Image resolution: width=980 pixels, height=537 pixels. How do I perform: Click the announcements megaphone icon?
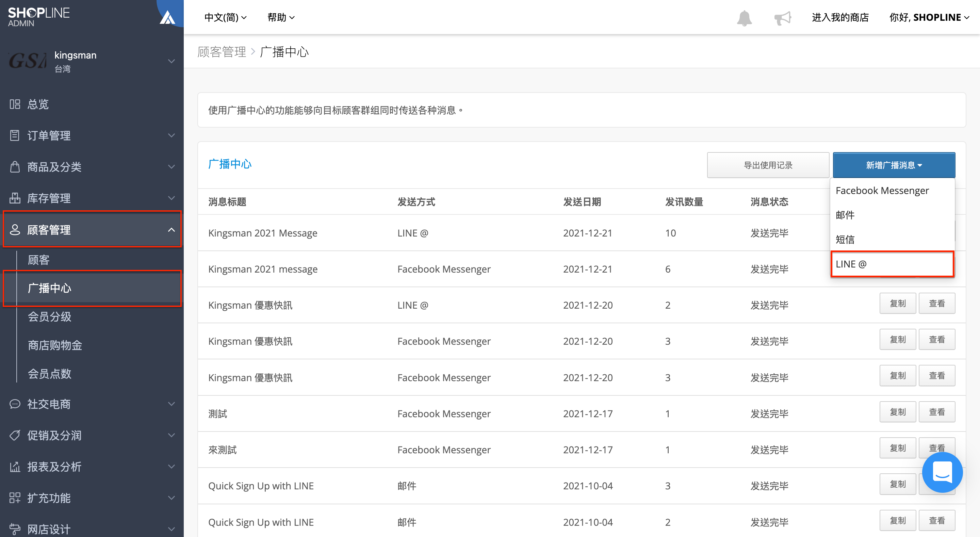pos(783,17)
